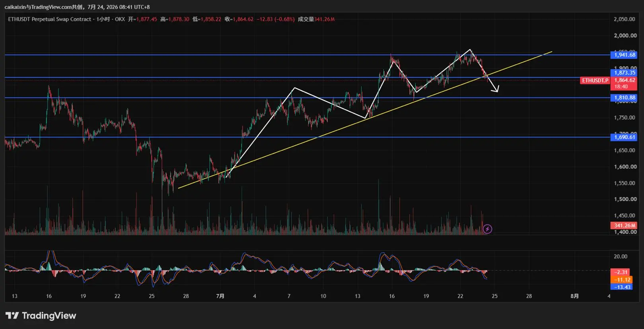Click the purple lightning bolt icon
Screen dimensions: 644x329
487,229
